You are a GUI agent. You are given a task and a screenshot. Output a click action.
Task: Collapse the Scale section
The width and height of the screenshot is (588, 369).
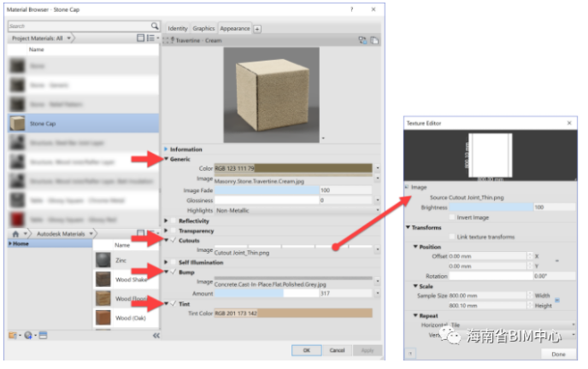tap(415, 286)
